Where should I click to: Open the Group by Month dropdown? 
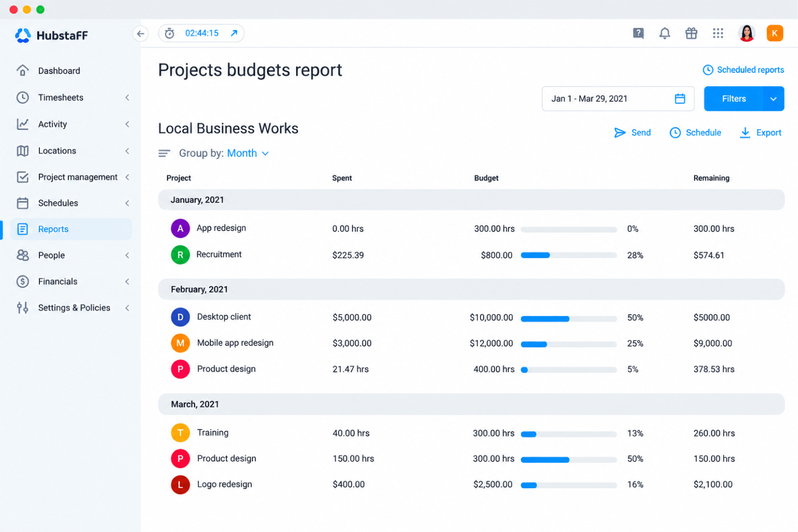pyautogui.click(x=247, y=153)
